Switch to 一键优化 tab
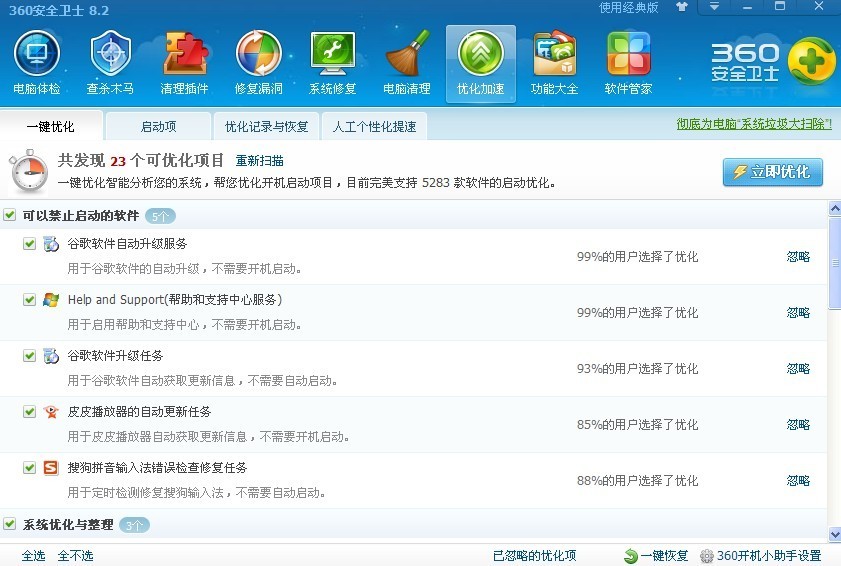The width and height of the screenshot is (841, 566). point(51,126)
